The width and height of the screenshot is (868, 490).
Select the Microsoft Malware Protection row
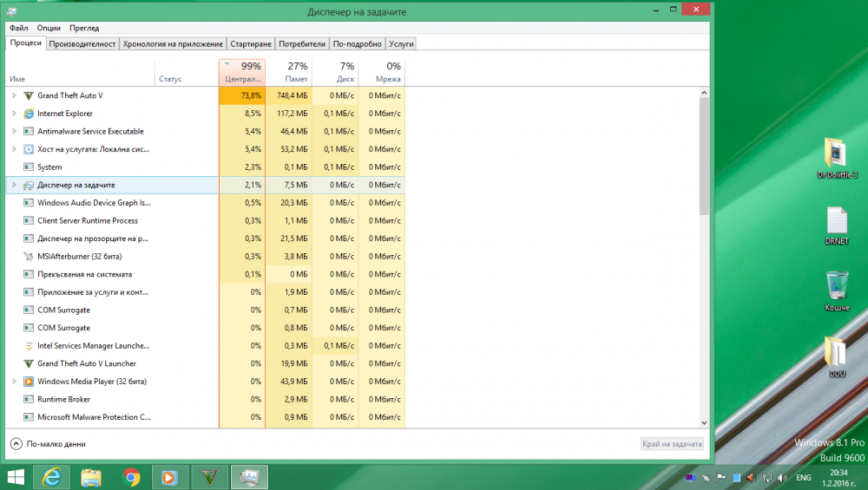coord(206,417)
